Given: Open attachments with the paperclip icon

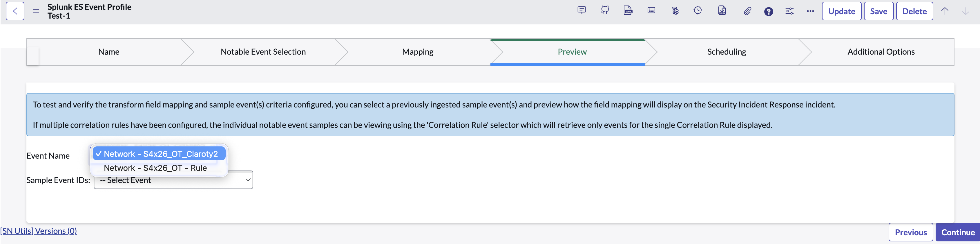Looking at the screenshot, I should point(748,11).
